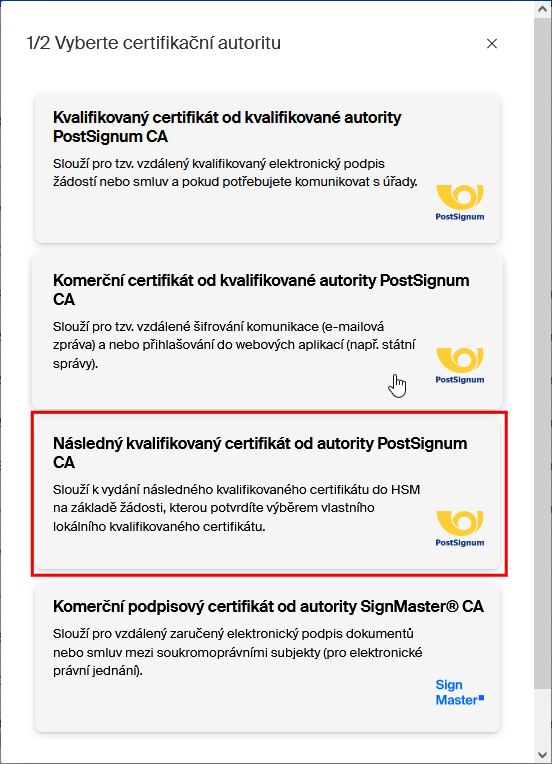552x764 pixels.
Task: Click empty area of the SignMaster card
Action: point(234,707)
